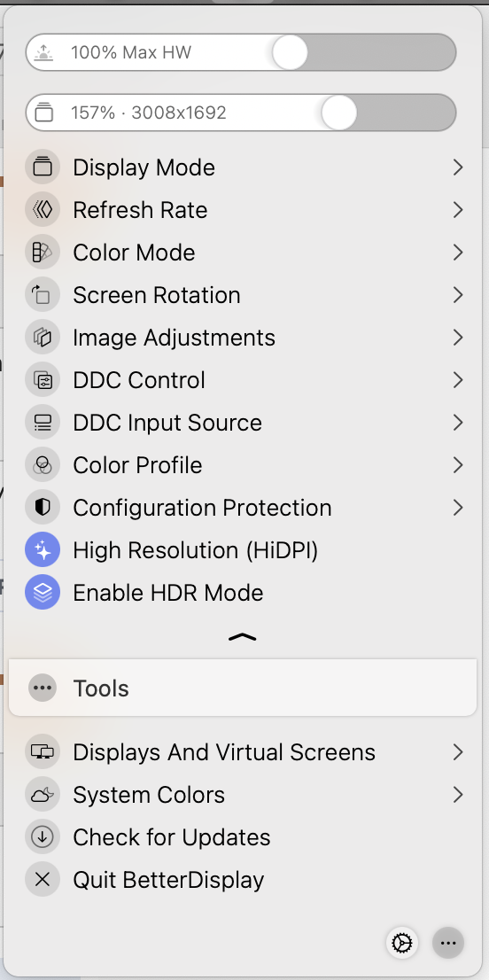Open the Image Adjustments menu item
Image resolution: width=489 pixels, height=980 pixels.
(x=244, y=338)
